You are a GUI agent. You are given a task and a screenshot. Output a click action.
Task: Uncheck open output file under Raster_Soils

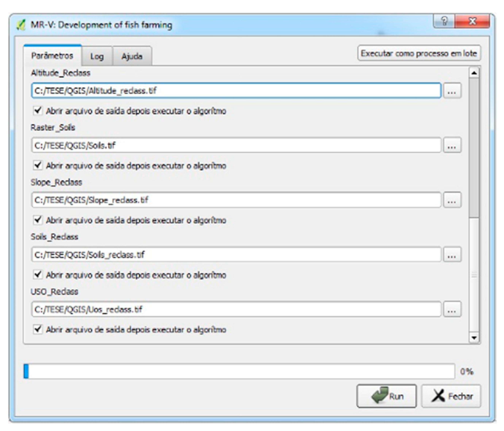(38, 166)
